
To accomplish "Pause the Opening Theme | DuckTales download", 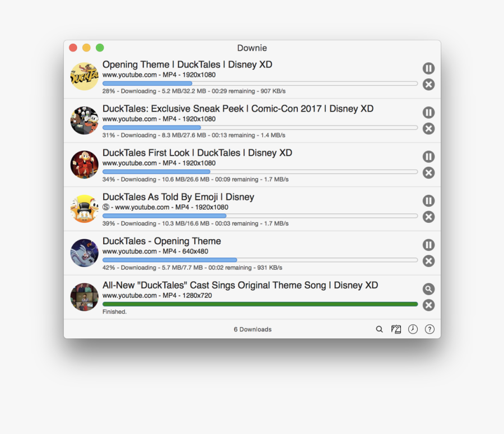I will pos(428,68).
